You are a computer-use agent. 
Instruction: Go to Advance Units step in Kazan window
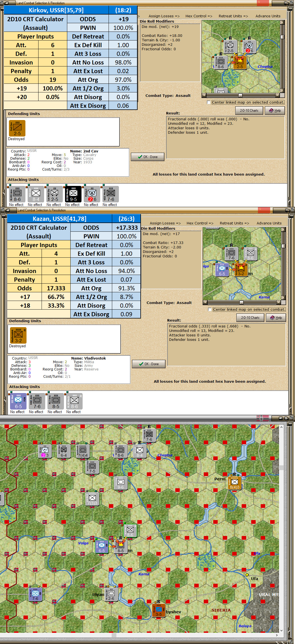269,223
